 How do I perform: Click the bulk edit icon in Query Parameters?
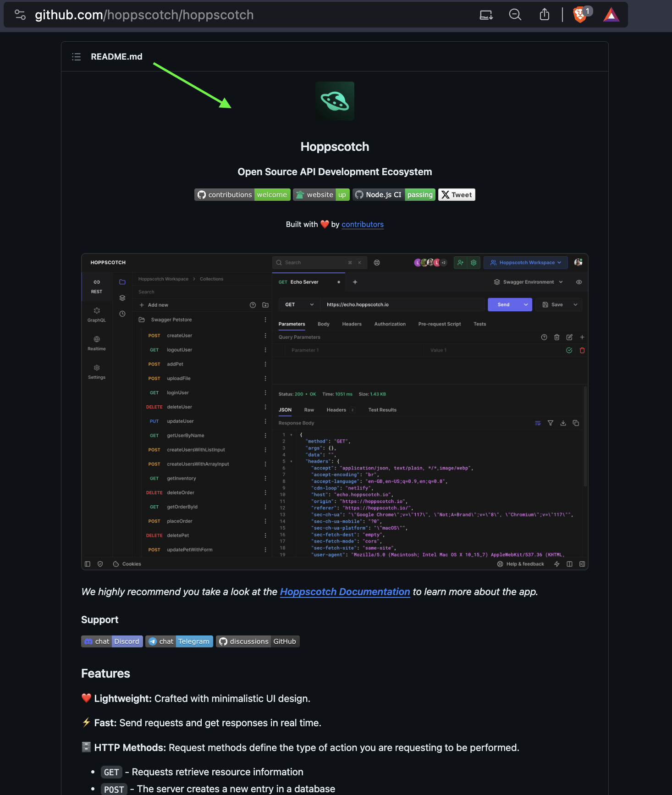[x=569, y=337]
